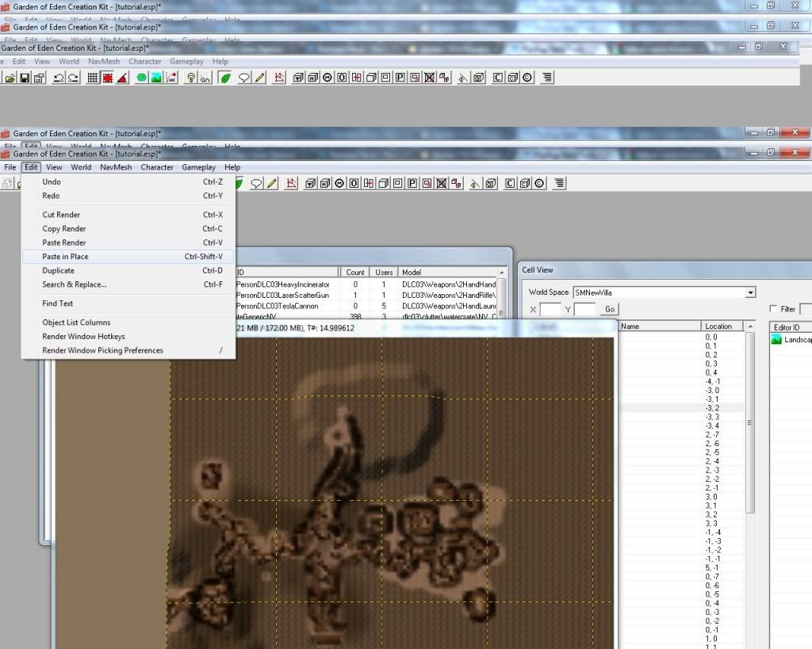812x649 pixels.
Task: Click the boxed C icon in front toolbar
Action: [x=510, y=183]
